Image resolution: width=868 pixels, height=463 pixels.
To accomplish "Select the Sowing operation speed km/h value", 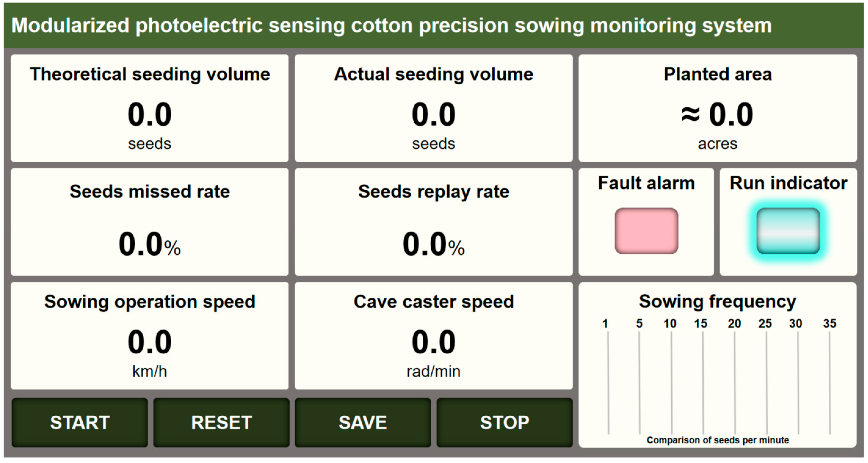I will (150, 342).
